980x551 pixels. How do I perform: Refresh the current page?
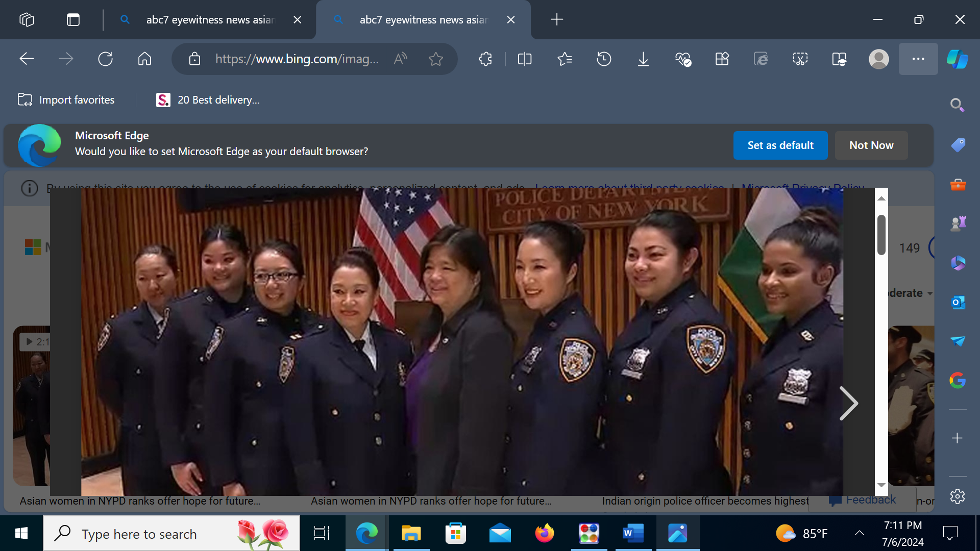click(x=105, y=59)
